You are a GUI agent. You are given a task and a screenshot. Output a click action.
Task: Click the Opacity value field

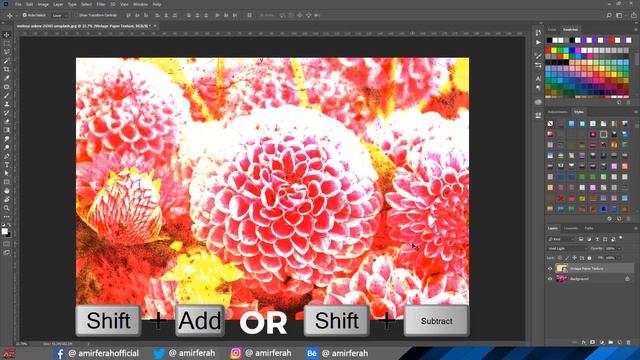(611, 248)
